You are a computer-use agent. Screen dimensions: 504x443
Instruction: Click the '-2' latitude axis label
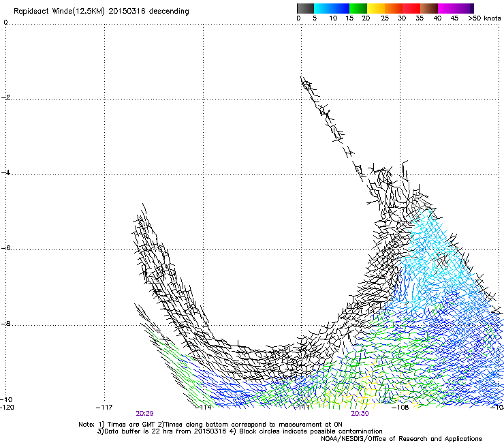pos(5,97)
